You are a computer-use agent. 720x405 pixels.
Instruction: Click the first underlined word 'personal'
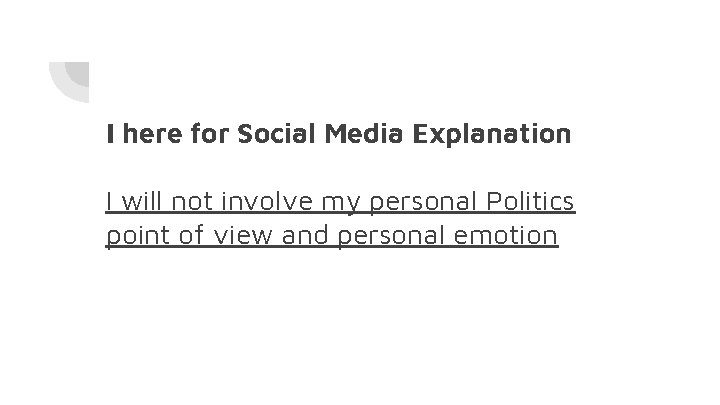[423, 203]
